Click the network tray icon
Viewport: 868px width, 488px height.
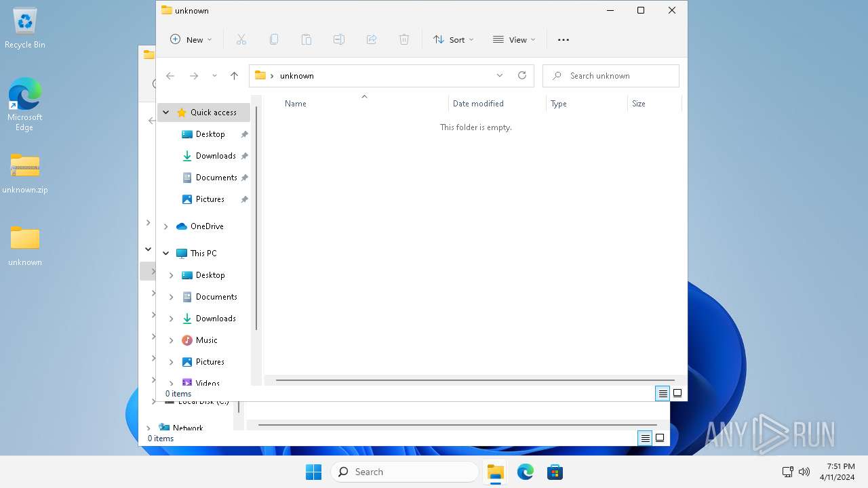point(787,472)
